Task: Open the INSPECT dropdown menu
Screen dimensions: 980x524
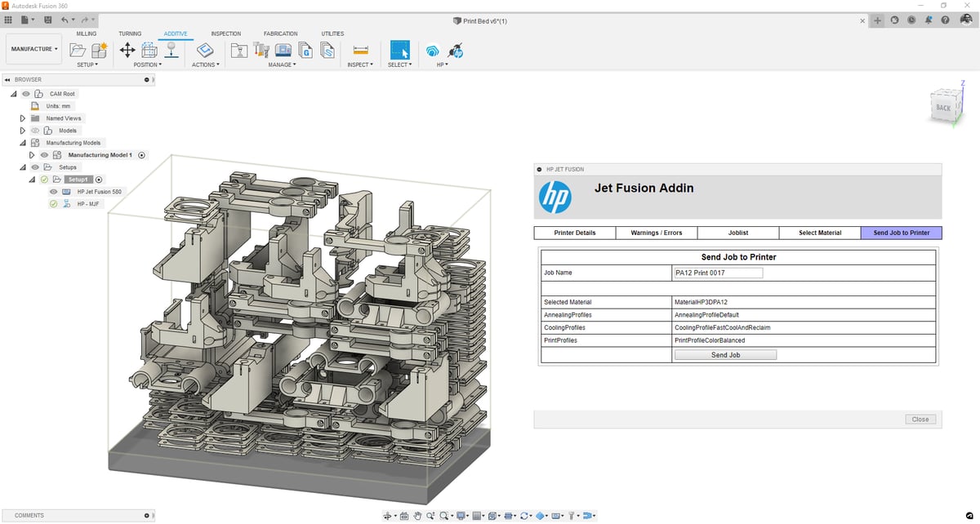Action: pyautogui.click(x=360, y=64)
